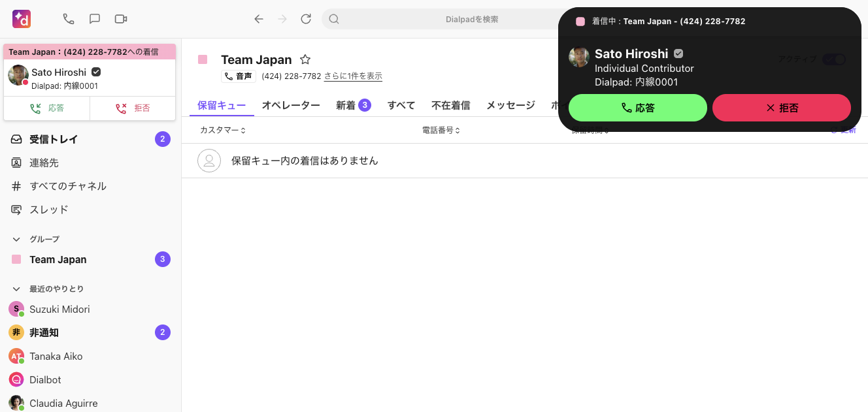Open the Dialpad logo home icon
Viewport: 868px width, 412px height.
[x=22, y=19]
